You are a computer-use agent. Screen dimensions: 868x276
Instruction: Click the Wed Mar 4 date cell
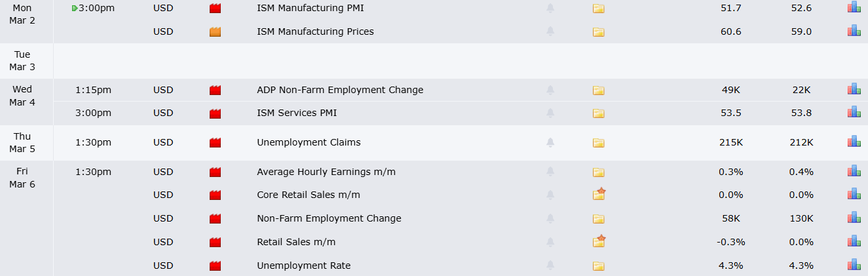pyautogui.click(x=22, y=96)
